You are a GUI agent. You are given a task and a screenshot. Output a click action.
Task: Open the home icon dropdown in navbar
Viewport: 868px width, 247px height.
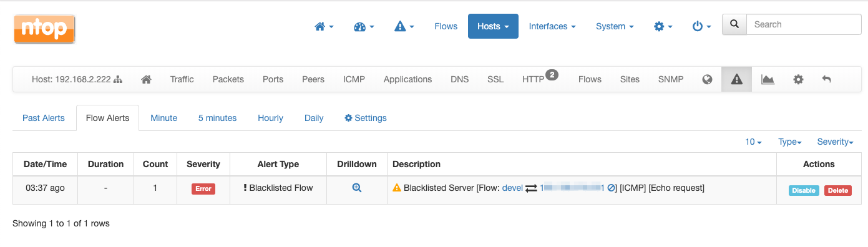(324, 26)
